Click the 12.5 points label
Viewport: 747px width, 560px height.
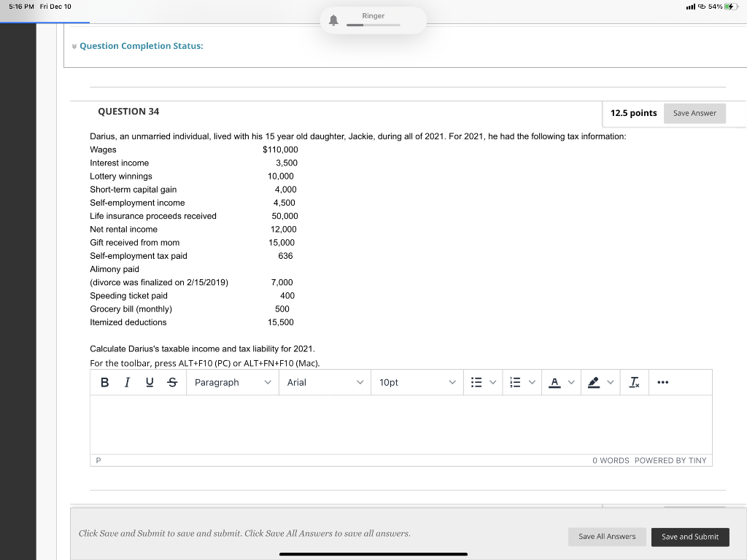tap(634, 113)
